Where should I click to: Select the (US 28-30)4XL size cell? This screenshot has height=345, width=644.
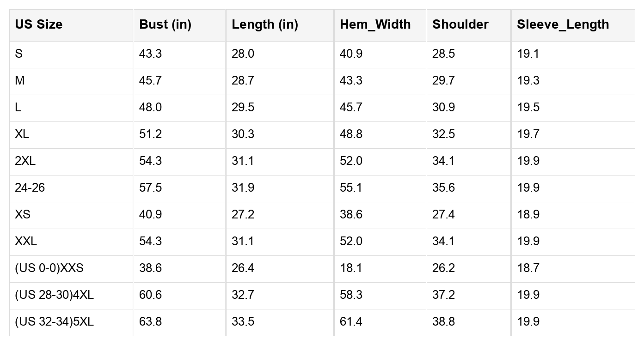54,295
